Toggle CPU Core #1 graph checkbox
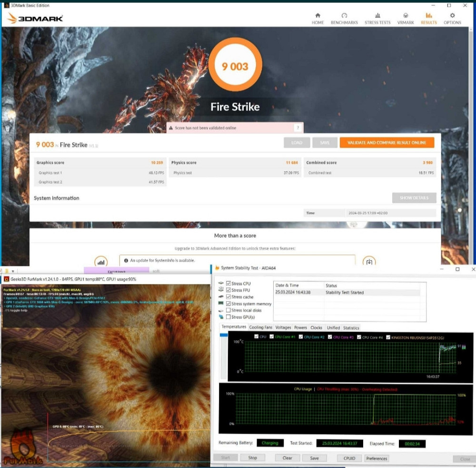476x468 pixels. coord(272,337)
